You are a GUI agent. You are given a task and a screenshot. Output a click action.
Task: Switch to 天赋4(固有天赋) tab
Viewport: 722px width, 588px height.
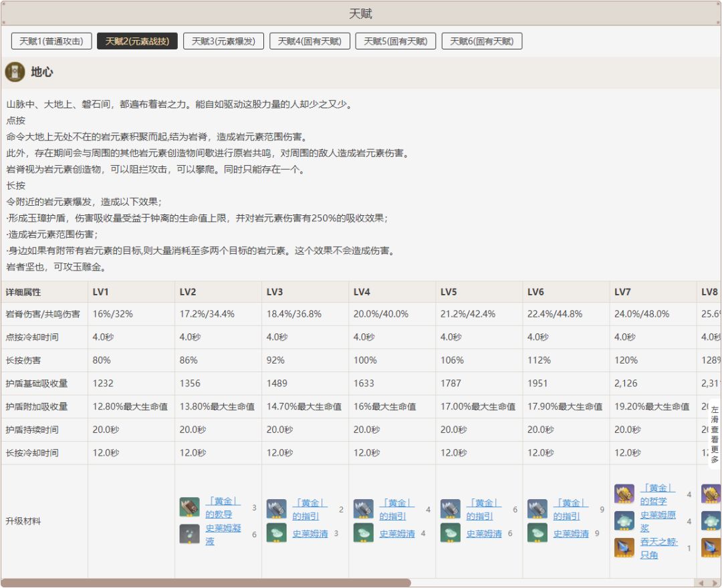click(310, 41)
